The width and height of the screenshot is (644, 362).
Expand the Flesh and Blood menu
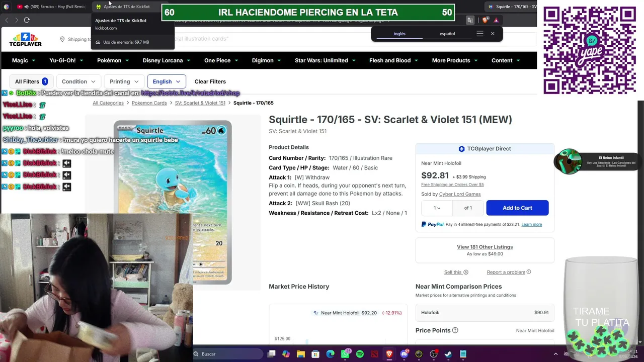(x=393, y=60)
